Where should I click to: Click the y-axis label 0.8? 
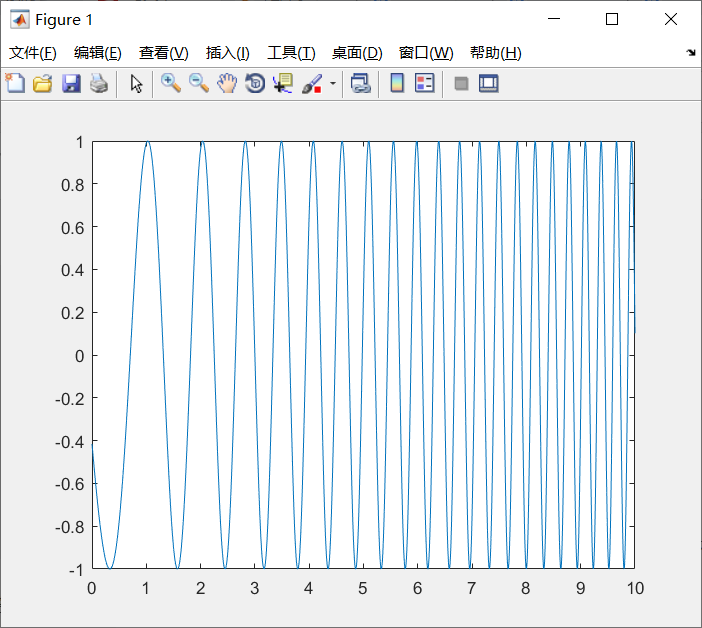73,185
